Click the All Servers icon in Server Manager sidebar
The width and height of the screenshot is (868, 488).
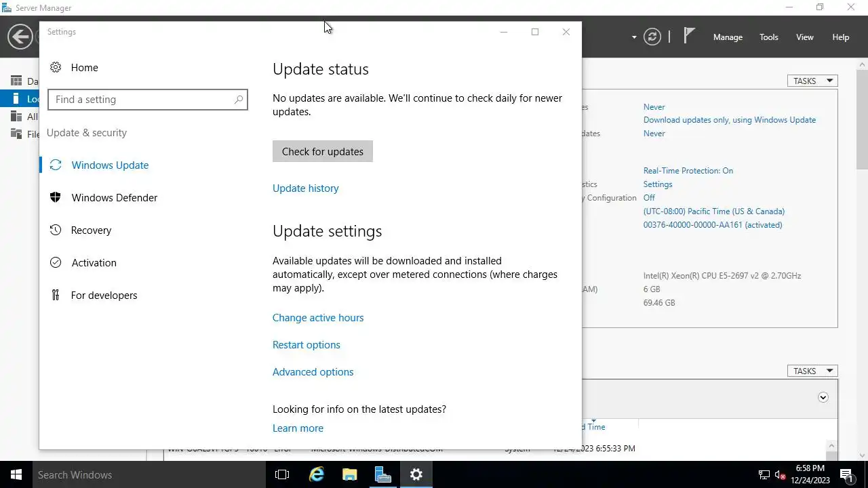[x=16, y=116]
